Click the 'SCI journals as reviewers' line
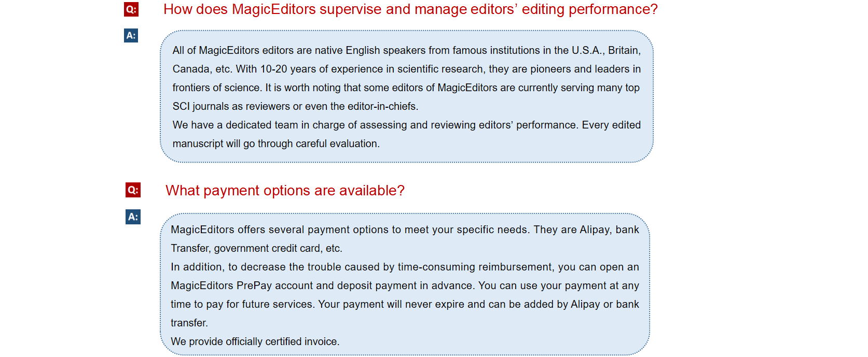The height and width of the screenshot is (357, 868). (x=295, y=106)
